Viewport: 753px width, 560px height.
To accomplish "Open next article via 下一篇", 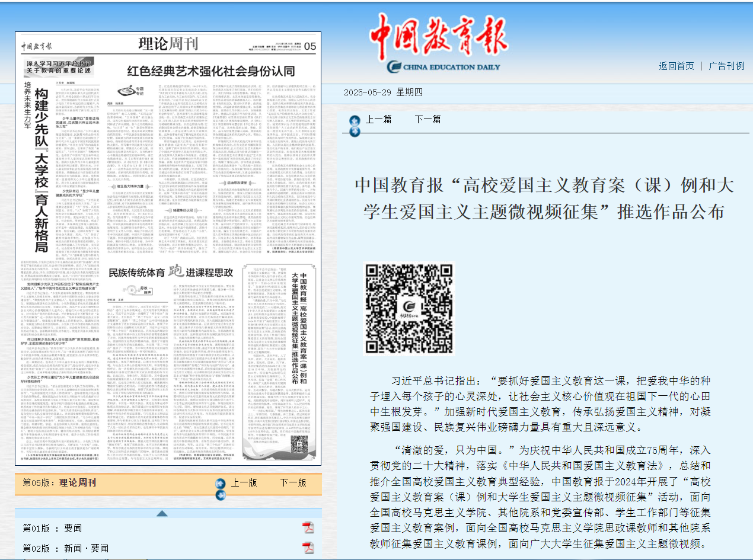I will [x=427, y=119].
